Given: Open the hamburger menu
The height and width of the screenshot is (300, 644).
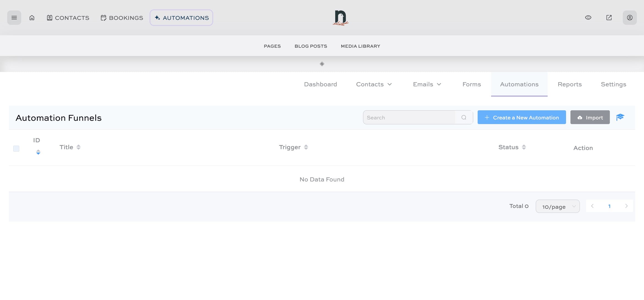Looking at the screenshot, I should 14,17.
